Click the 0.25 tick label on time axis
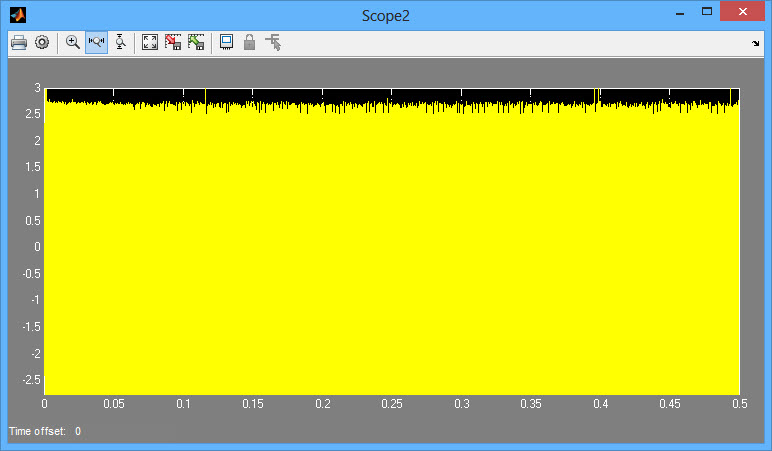Image resolution: width=772 pixels, height=451 pixels. (392, 404)
